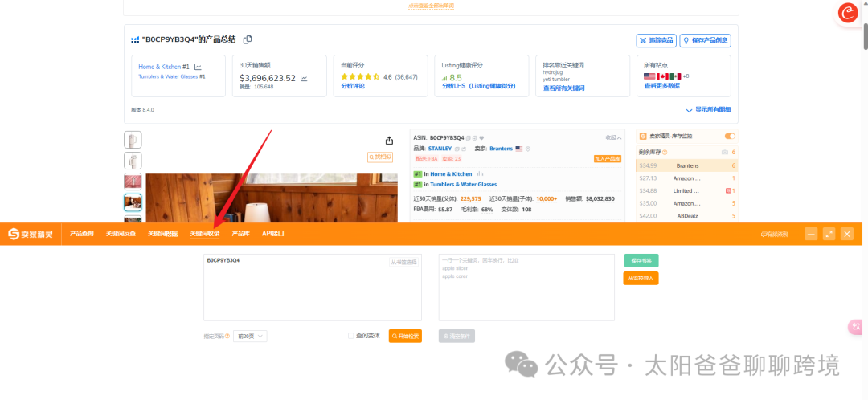The width and height of the screenshot is (868, 400).
Task: Select the highlighted wood cabin thumbnail
Action: point(133,202)
